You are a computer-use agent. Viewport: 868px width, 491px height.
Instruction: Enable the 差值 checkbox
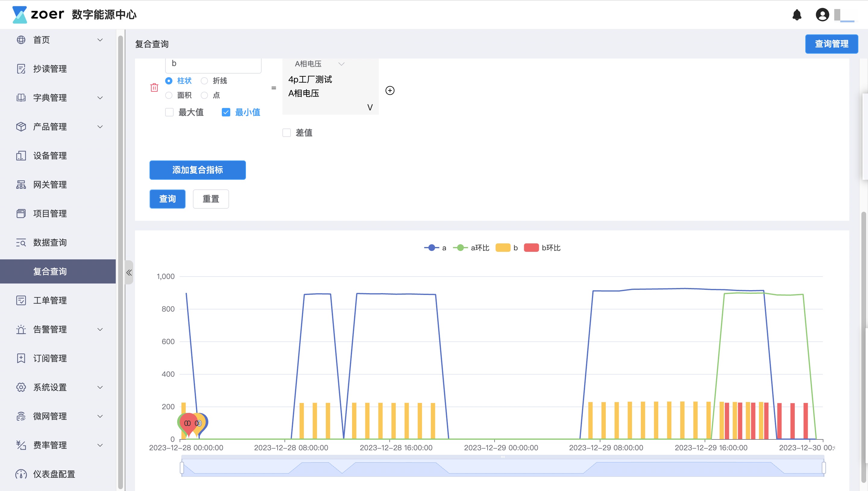(286, 133)
